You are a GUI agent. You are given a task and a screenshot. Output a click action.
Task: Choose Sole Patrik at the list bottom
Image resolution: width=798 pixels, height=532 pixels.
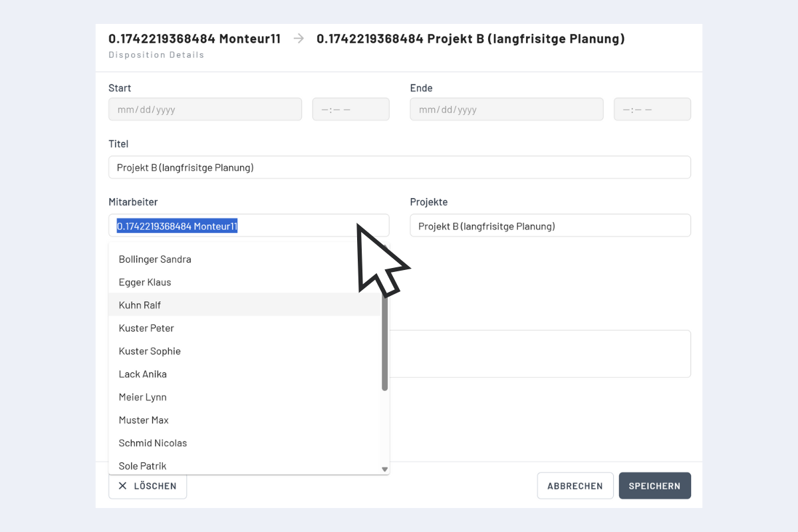(142, 465)
